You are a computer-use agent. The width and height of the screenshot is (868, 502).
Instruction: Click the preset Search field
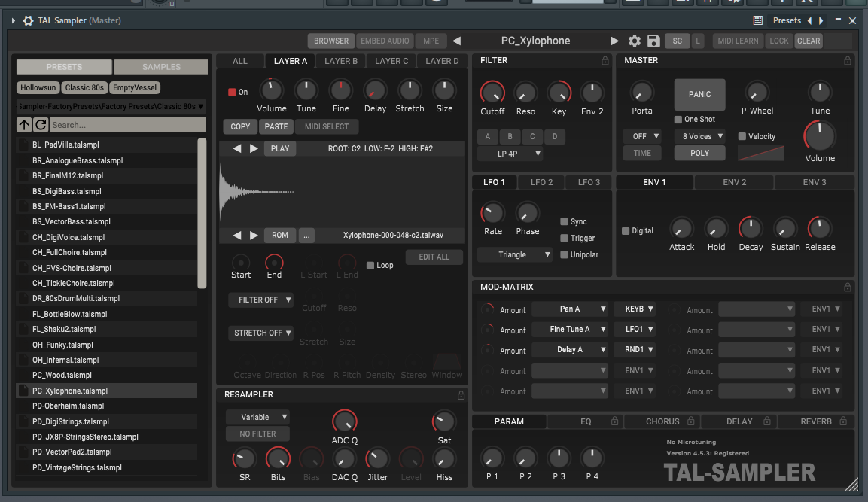pos(128,124)
